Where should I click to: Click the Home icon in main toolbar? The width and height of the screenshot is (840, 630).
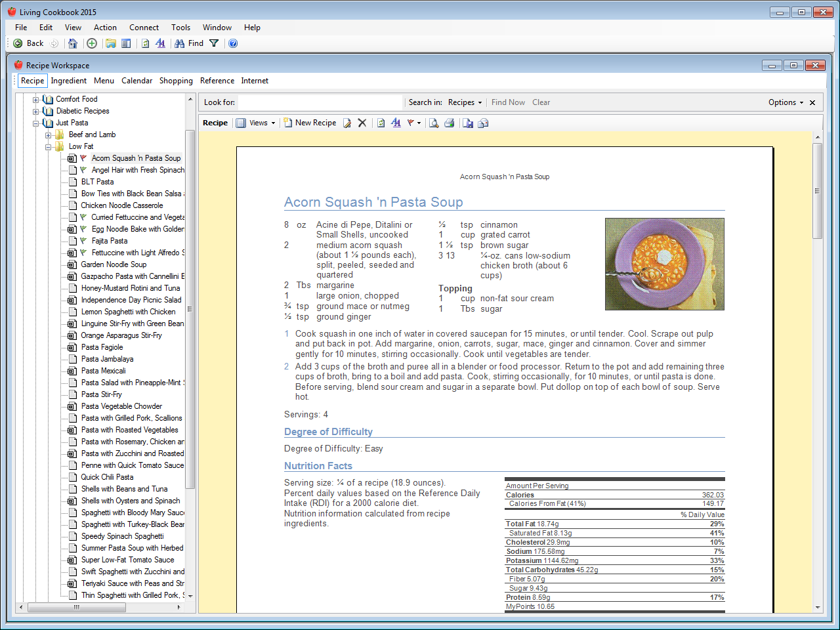(x=73, y=43)
